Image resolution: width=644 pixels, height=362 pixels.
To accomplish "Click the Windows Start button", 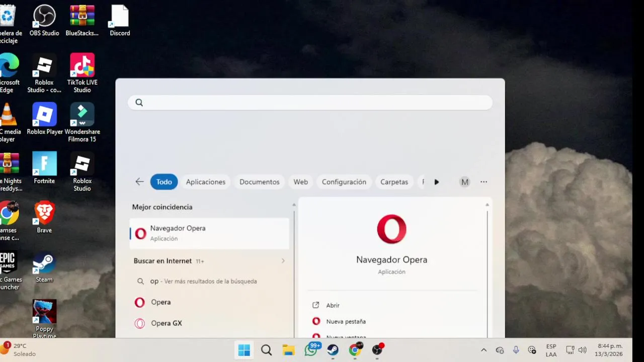I will [x=244, y=350].
